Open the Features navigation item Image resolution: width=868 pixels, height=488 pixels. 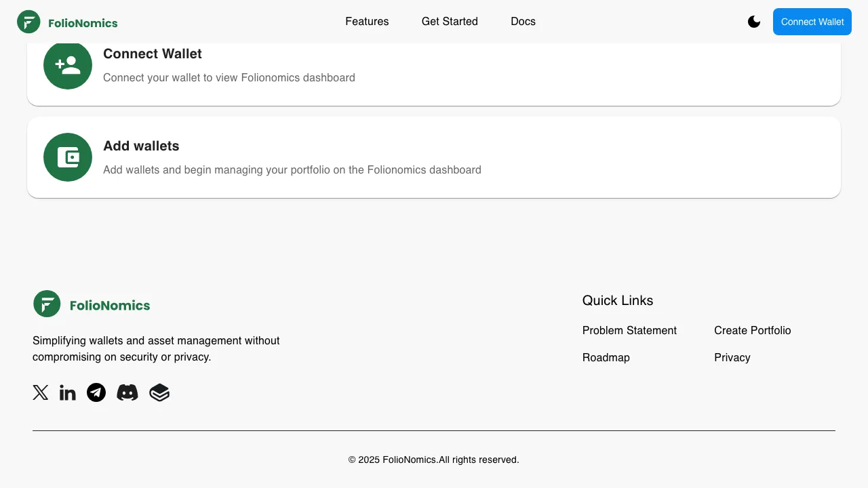(367, 21)
